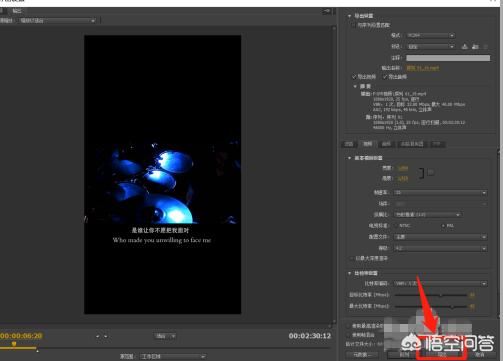
Task: Click the target bitrate numeric value
Action: pos(472,295)
